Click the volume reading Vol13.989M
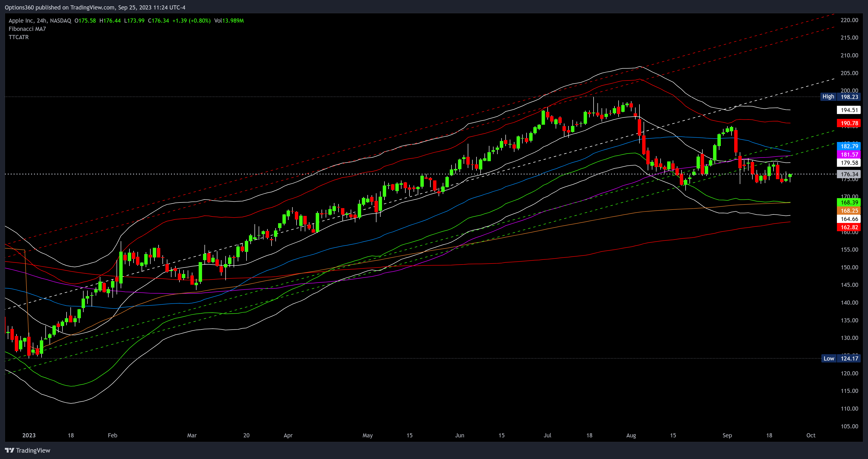This screenshot has height=459, width=868. pyautogui.click(x=229, y=21)
